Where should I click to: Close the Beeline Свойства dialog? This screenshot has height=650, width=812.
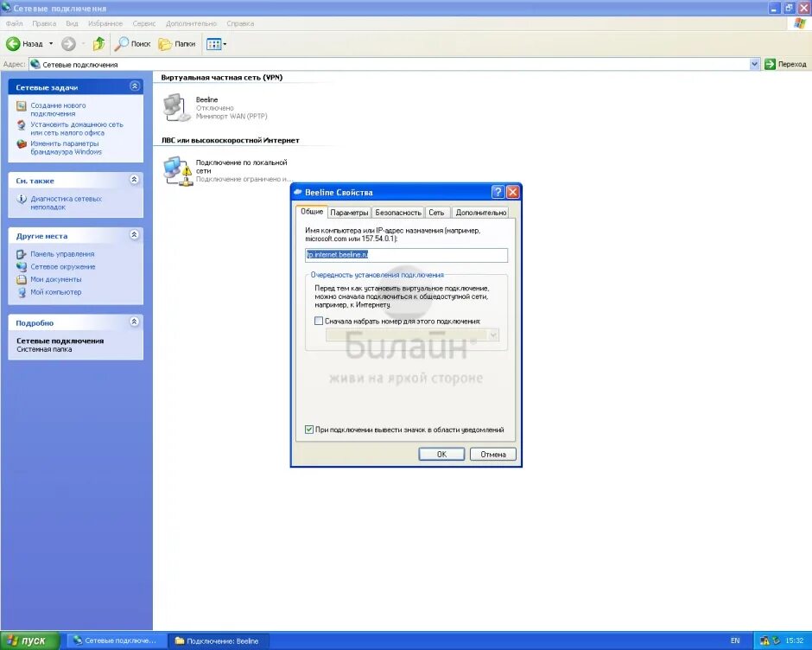pos(512,192)
